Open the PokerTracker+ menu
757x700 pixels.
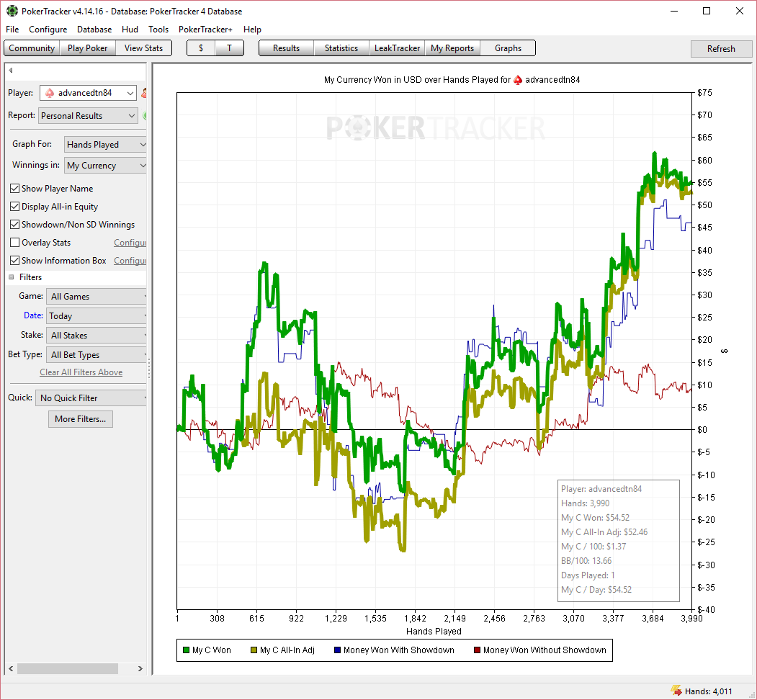click(x=205, y=30)
